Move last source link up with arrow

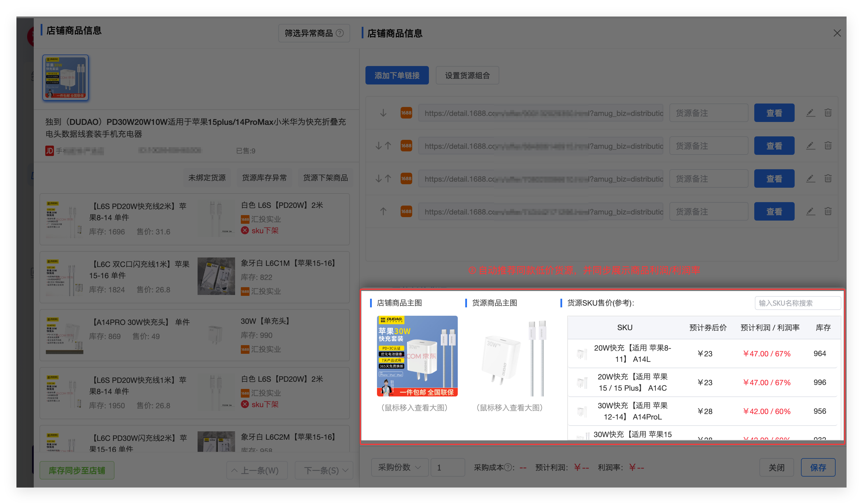point(383,211)
